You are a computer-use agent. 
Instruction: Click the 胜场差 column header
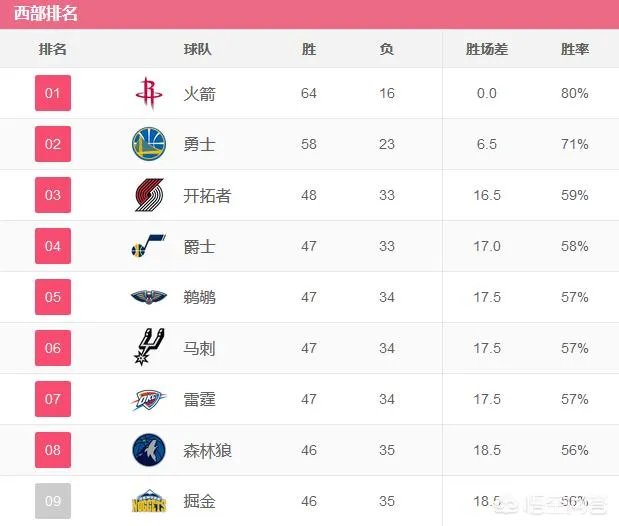point(487,49)
